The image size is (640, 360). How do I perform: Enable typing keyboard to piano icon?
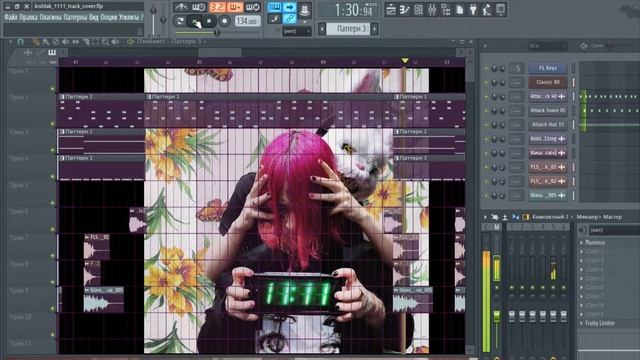pos(274,7)
